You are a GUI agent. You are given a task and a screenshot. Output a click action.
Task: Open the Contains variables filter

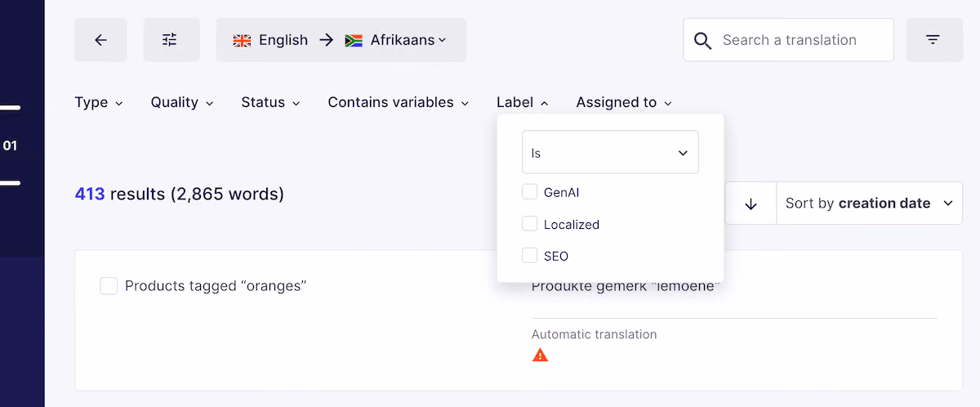399,102
